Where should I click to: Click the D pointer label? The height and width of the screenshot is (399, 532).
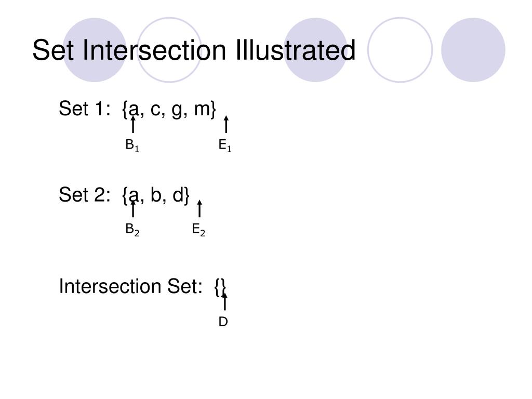(x=223, y=322)
